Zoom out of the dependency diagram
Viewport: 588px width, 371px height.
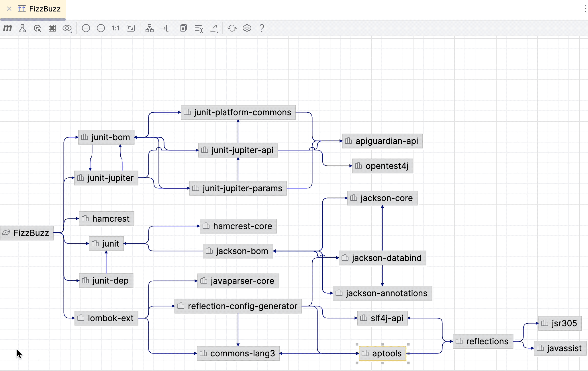coord(101,28)
